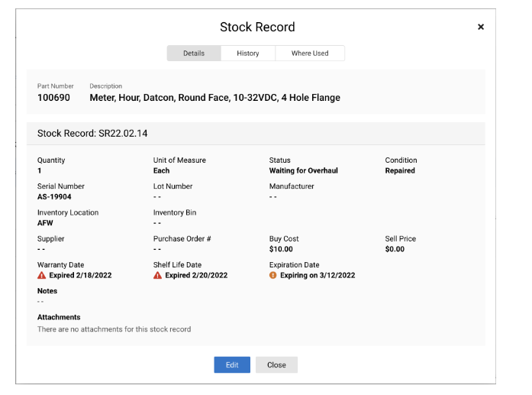Screen dimensions: 532x395
Task: Click the Shelf Life Date red warning icon
Action: (157, 275)
